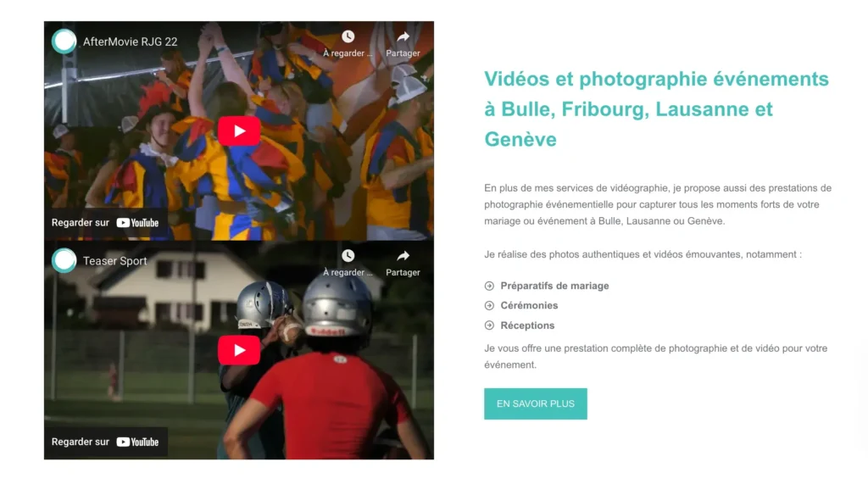Click the Partager share arrow on AfterMovie video

pyautogui.click(x=403, y=37)
